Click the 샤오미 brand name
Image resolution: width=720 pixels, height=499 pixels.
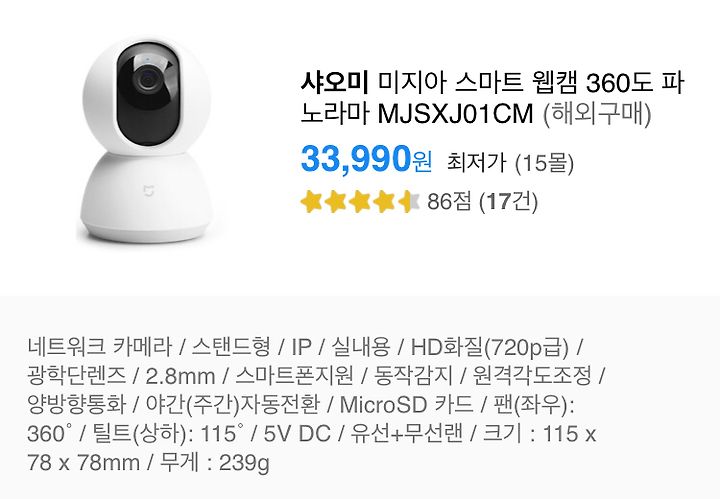pos(335,83)
